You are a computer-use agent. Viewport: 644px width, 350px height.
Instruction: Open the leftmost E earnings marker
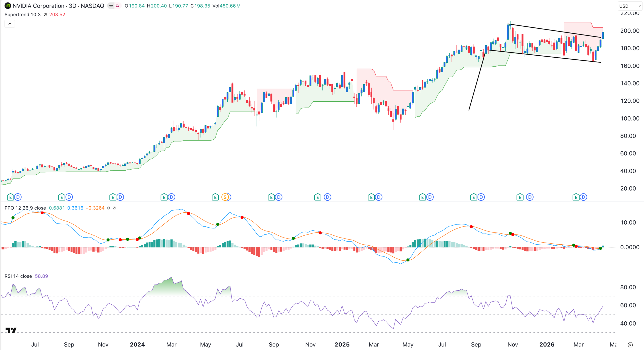pyautogui.click(x=10, y=197)
